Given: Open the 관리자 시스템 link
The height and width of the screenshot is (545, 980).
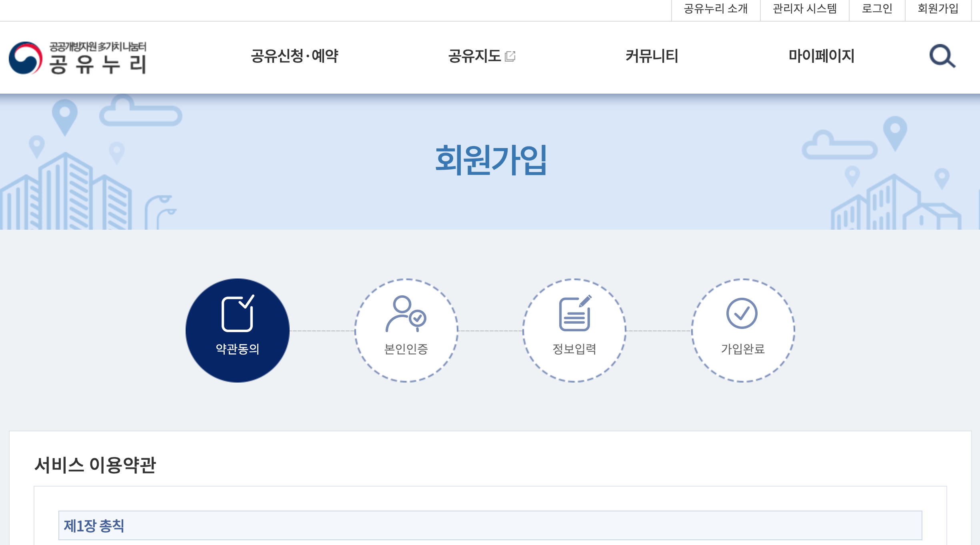Looking at the screenshot, I should tap(804, 9).
